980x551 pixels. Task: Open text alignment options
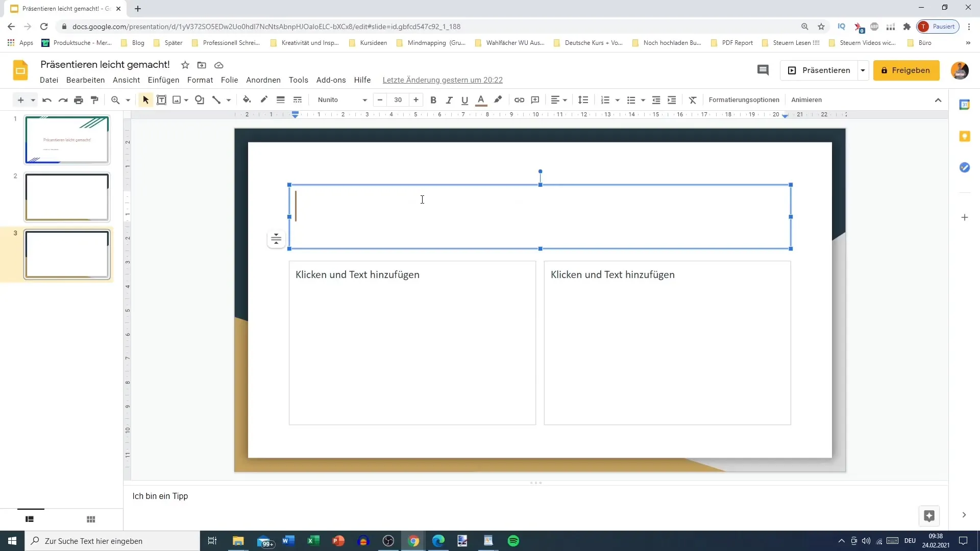[x=559, y=100]
